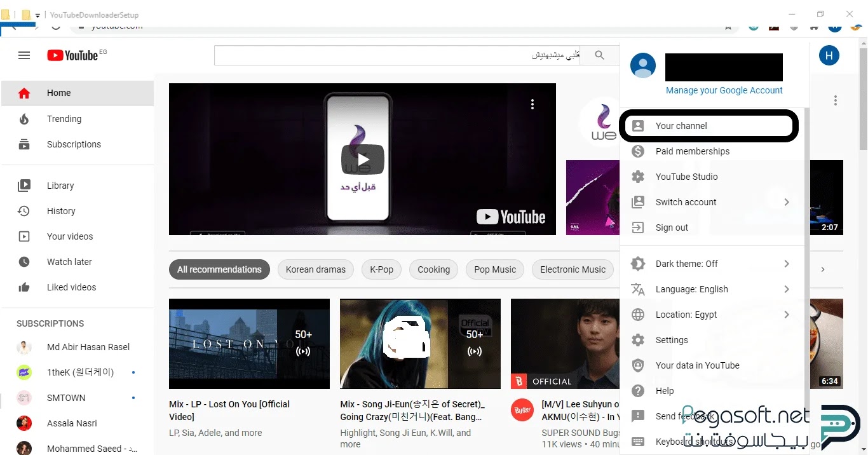Select the All recommendations chip
The height and width of the screenshot is (455, 868).
(219, 269)
